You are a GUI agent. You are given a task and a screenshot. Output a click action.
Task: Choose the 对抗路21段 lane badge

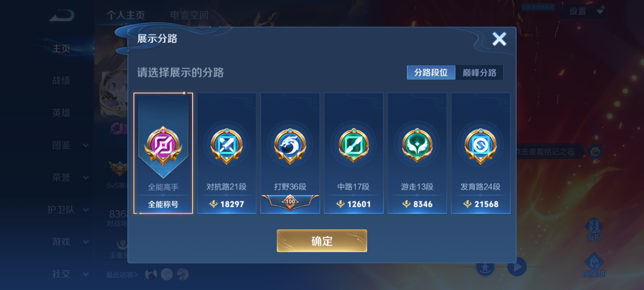227,153
